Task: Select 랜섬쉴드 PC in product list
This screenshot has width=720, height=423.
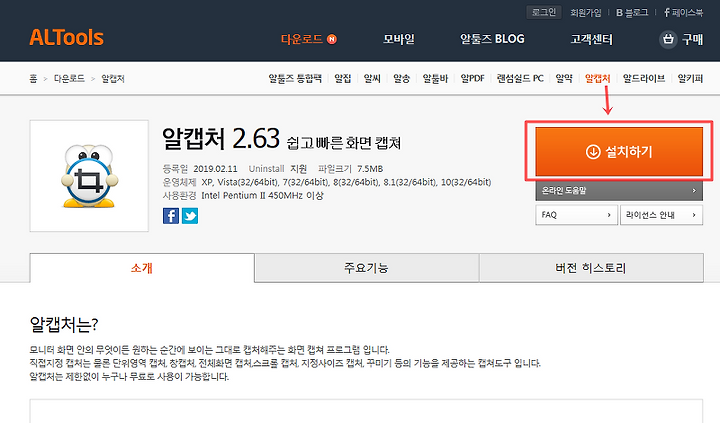Action: click(x=520, y=79)
